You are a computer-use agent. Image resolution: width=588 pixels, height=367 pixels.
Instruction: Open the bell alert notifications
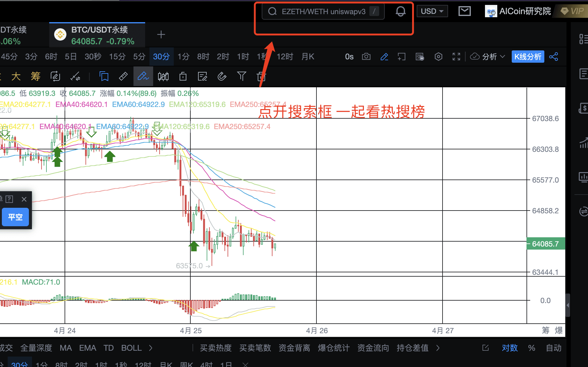point(400,12)
